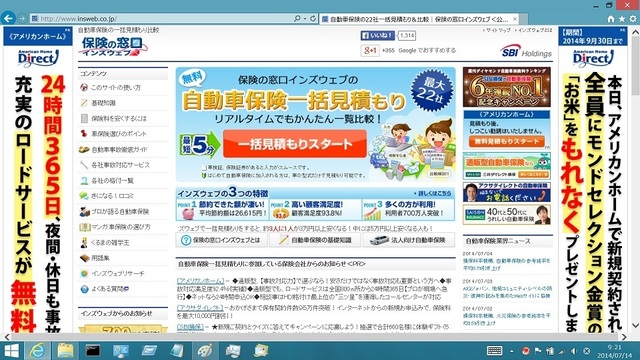The image size is (640, 360).
Task: Click POINT 3 多くの方が利用 panel
Action: (x=408, y=209)
